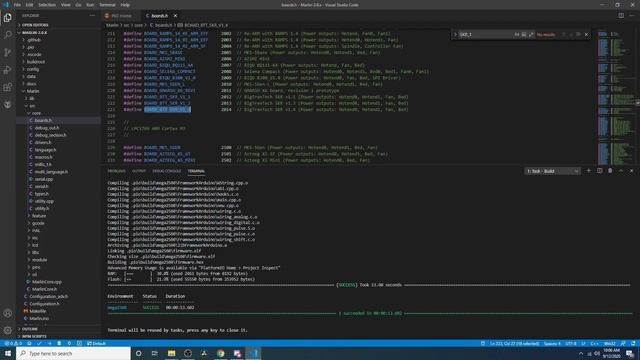
Task: Toggle Match Whole Word in find widget
Action: pyautogui.click(x=524, y=35)
